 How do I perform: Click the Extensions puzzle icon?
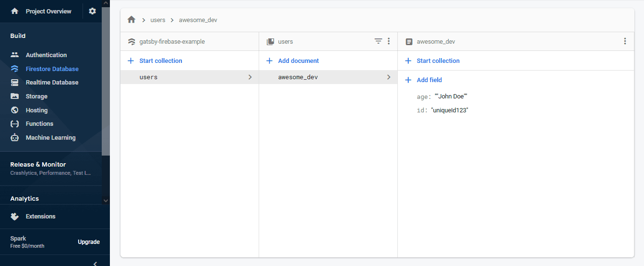coord(14,216)
